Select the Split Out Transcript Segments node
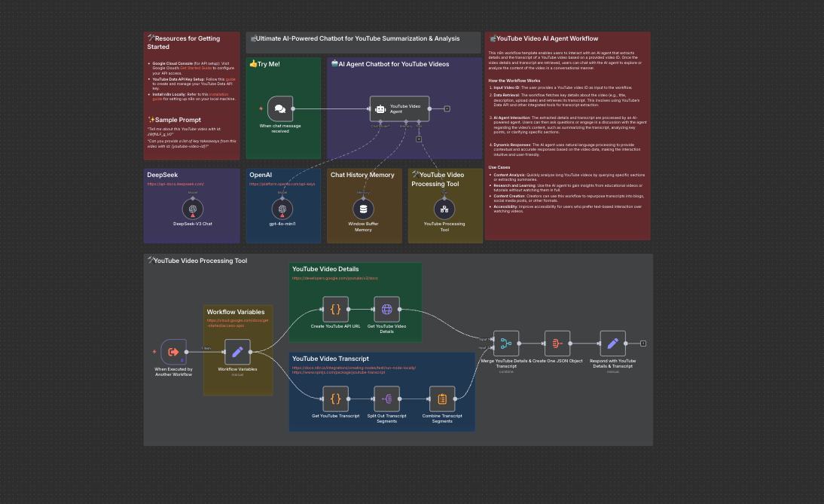 coord(386,399)
